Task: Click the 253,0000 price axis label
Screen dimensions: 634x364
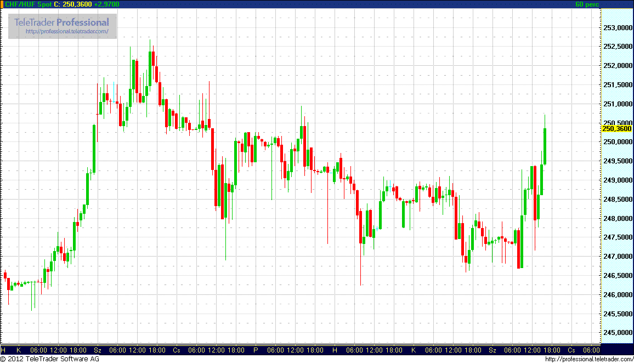Action: (x=618, y=28)
